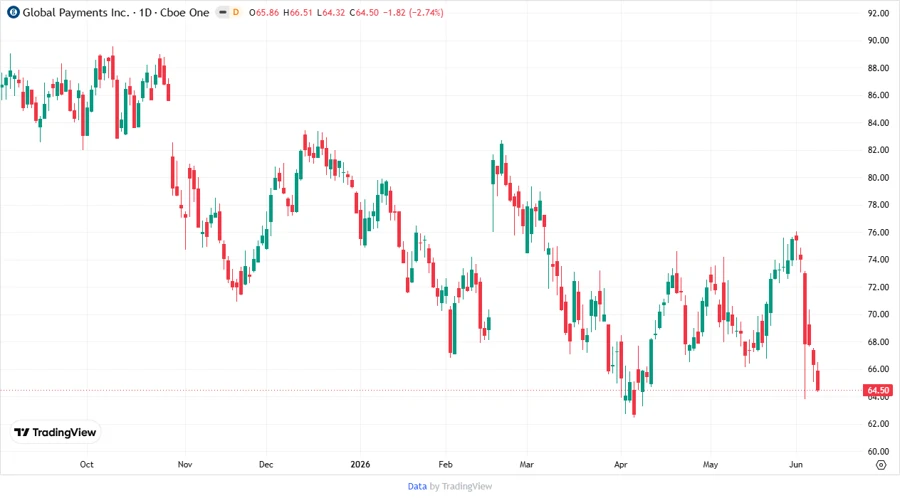Click the 86.00 price axis label

878,95
